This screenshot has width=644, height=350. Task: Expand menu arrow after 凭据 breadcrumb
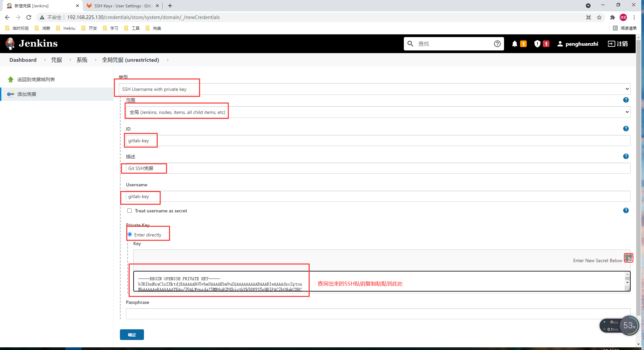click(70, 60)
